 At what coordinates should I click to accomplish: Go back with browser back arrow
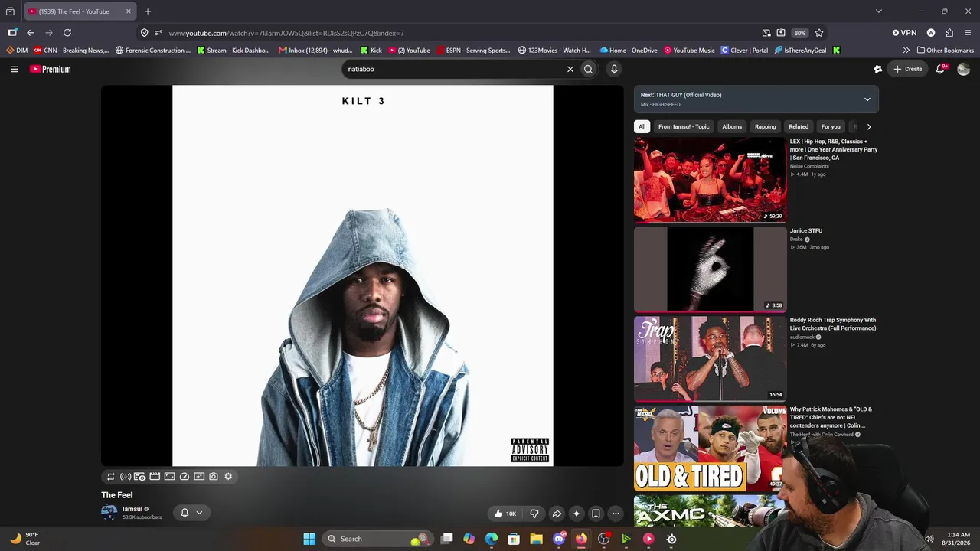pos(31,33)
